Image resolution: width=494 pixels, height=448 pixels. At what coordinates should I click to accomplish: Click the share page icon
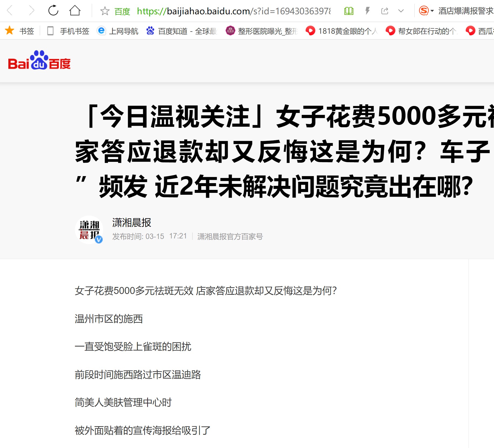(x=385, y=11)
